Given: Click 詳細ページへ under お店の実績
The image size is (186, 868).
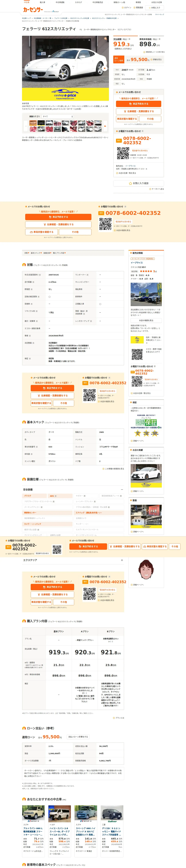Looking at the screenshot, I should 137,491.
